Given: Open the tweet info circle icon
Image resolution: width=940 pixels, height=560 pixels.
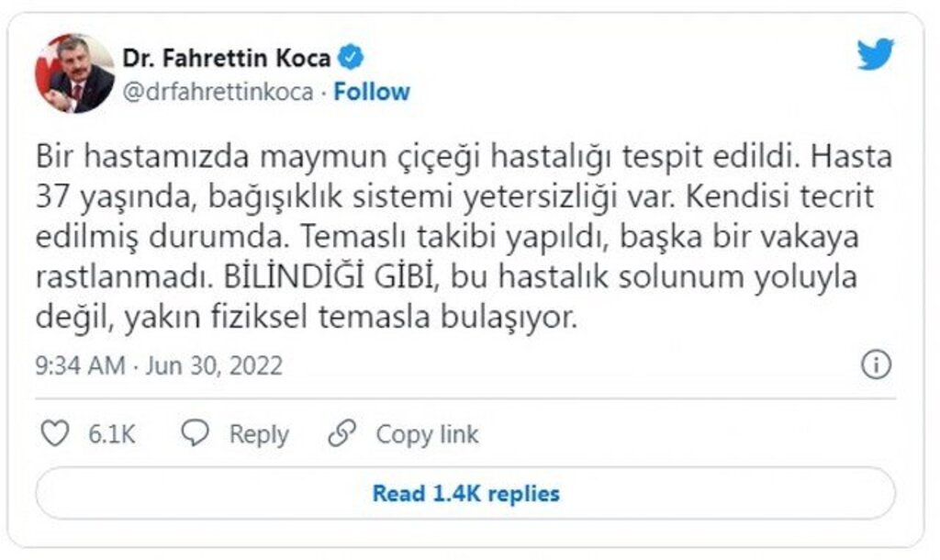Looking at the screenshot, I should pos(876,364).
